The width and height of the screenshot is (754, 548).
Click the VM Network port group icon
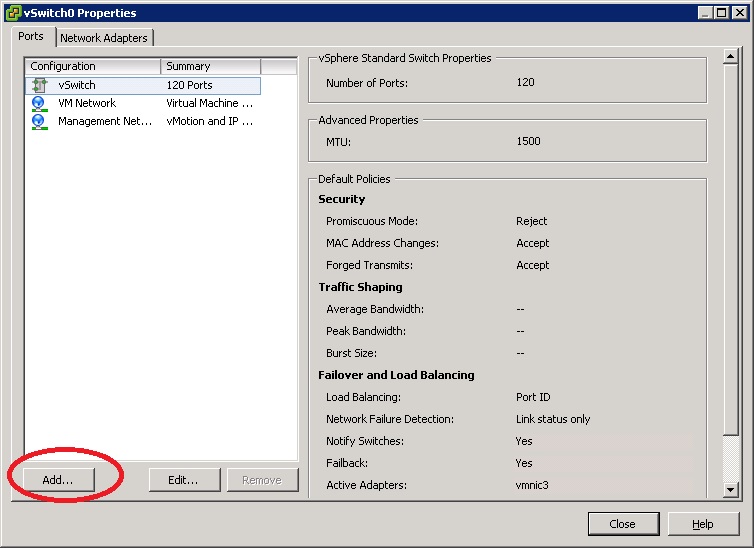point(39,103)
